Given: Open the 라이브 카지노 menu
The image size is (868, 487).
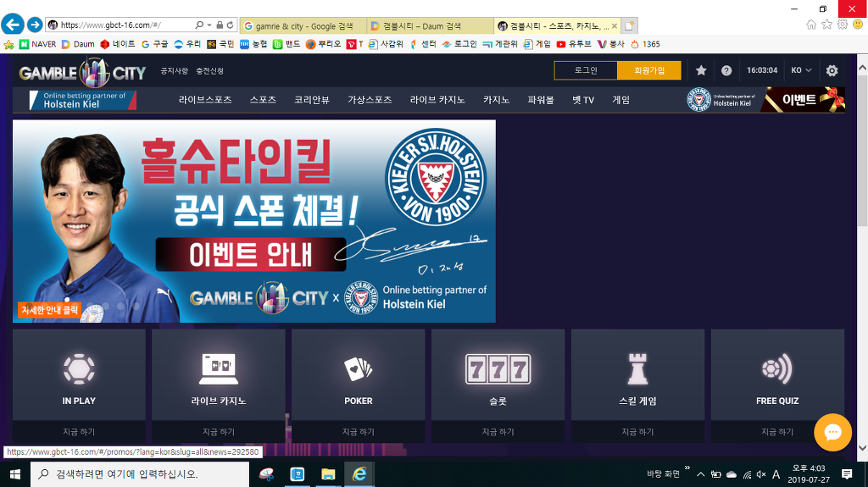Looking at the screenshot, I should (437, 100).
